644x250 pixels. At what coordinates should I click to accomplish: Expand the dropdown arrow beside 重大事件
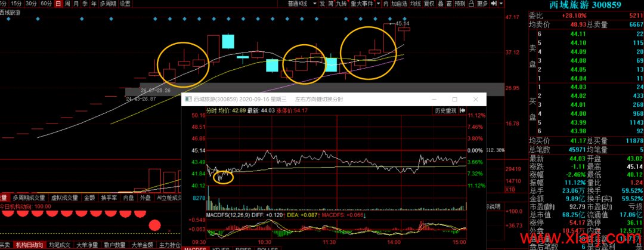pos(377,4)
